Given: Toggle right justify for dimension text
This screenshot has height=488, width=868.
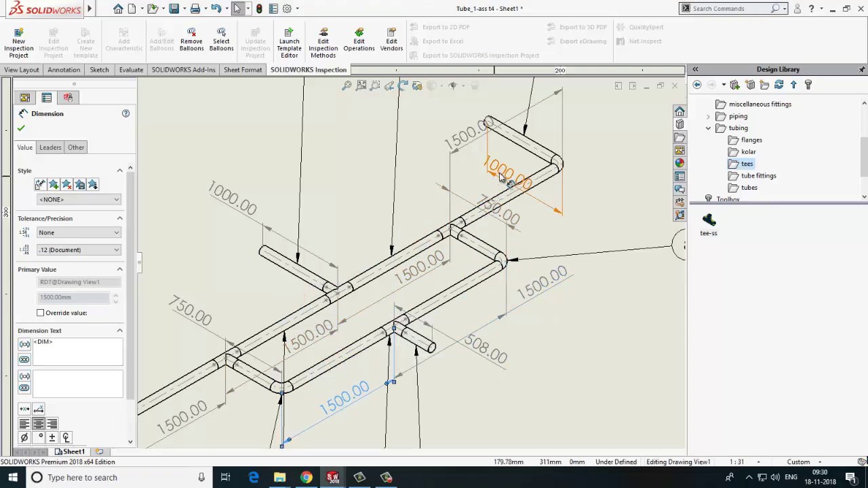Looking at the screenshot, I should point(52,424).
